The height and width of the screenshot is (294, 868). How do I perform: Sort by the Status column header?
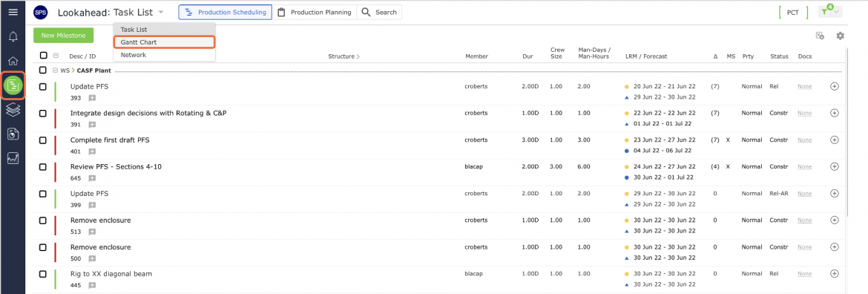tap(779, 56)
